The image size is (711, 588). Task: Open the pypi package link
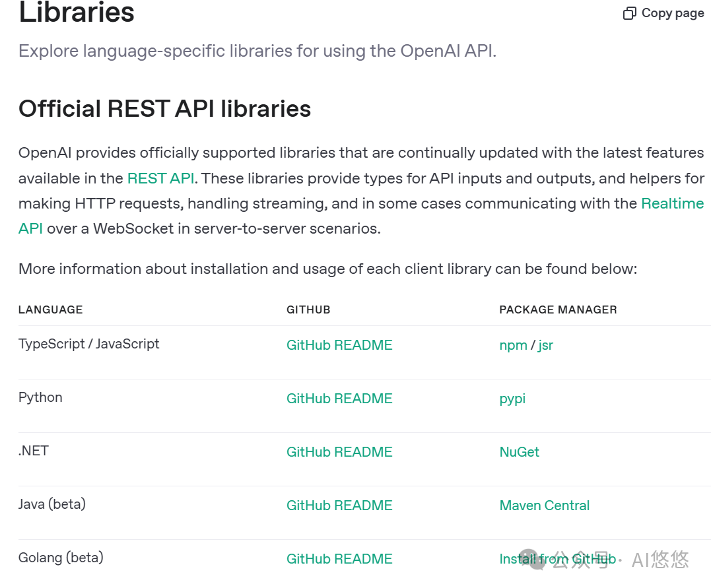512,399
